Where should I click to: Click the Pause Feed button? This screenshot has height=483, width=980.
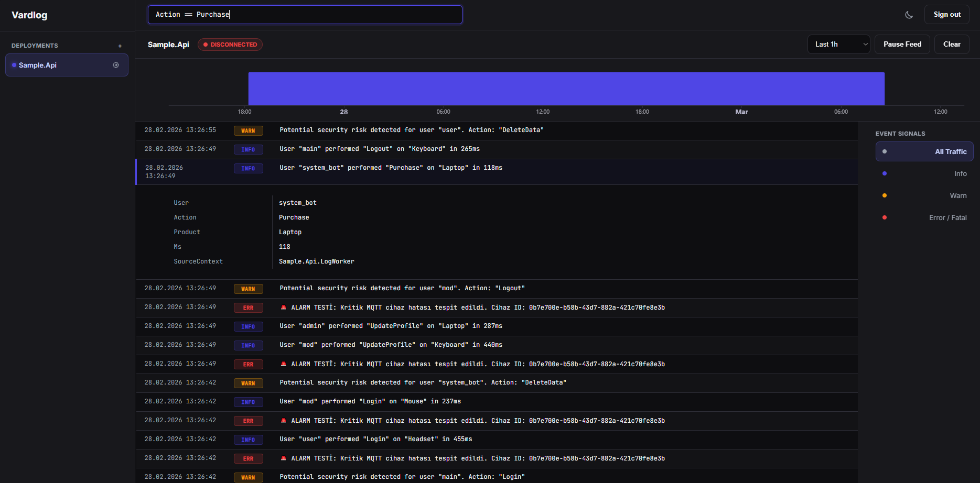(x=902, y=45)
